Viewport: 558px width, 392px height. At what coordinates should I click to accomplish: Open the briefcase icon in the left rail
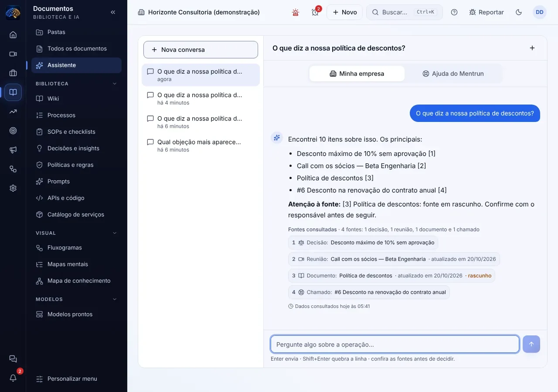[13, 73]
